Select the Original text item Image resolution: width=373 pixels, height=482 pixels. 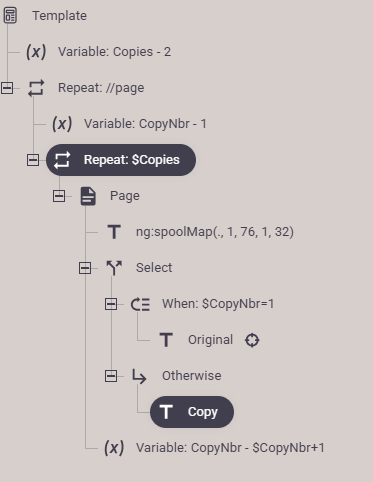pos(210,340)
